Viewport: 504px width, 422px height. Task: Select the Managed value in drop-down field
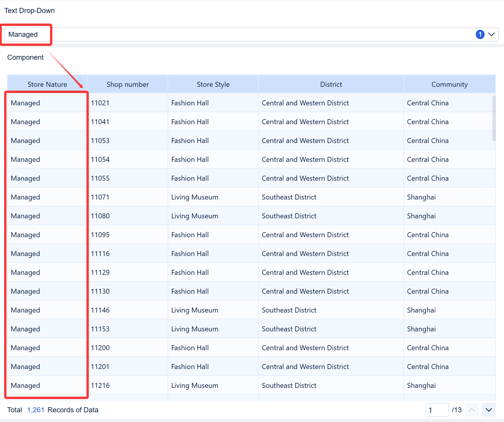[x=23, y=34]
